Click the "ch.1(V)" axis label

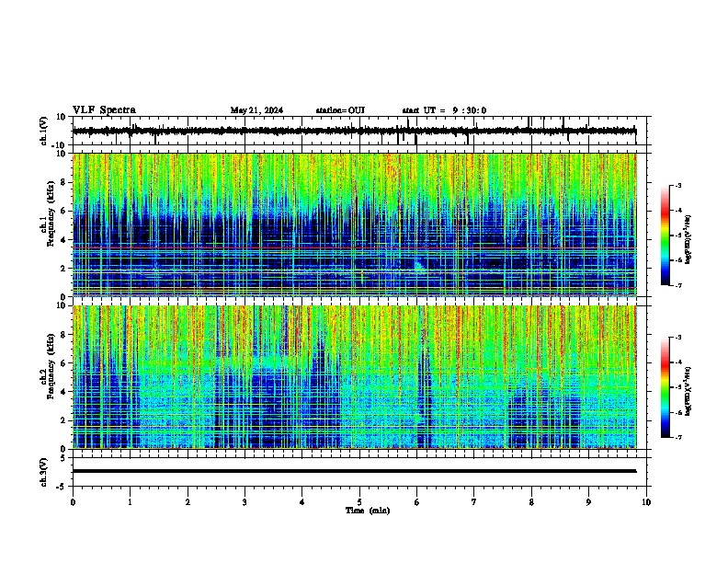pyautogui.click(x=44, y=131)
